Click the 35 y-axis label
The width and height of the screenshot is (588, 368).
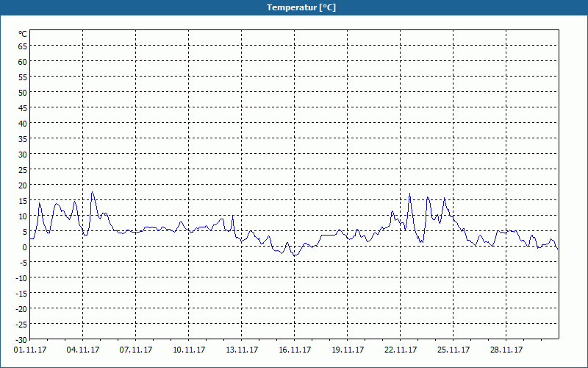click(23, 138)
